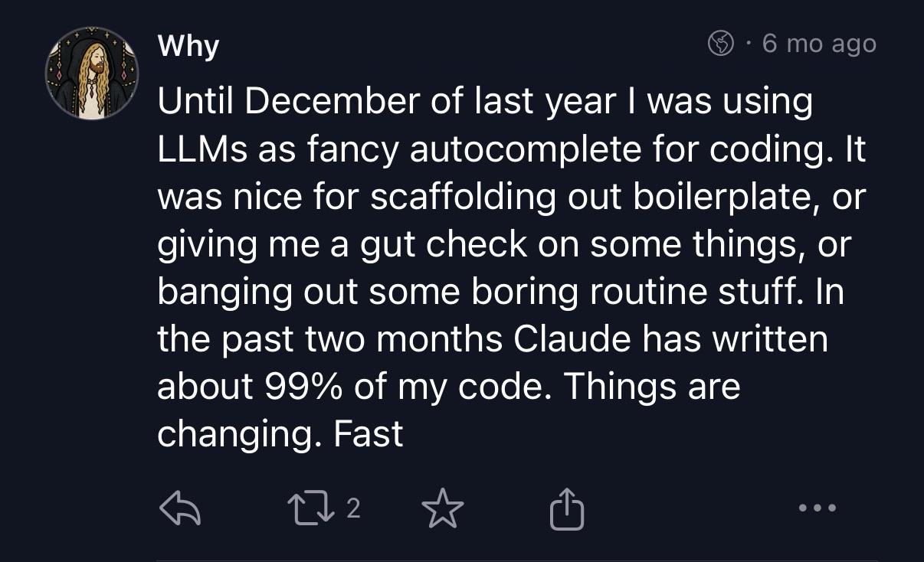Viewport: 924px width, 562px height.
Task: Tap the reply arrow icon under the post
Action: pyautogui.click(x=179, y=509)
